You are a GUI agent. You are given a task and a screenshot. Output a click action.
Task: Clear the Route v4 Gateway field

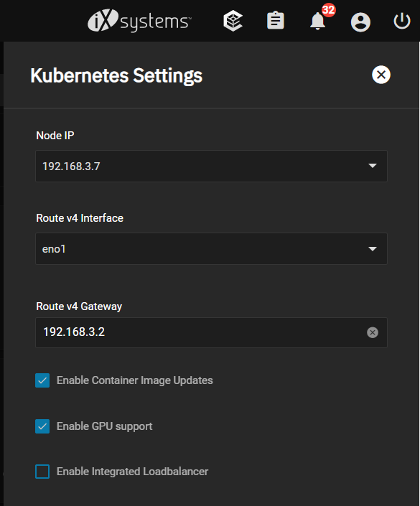click(x=372, y=332)
